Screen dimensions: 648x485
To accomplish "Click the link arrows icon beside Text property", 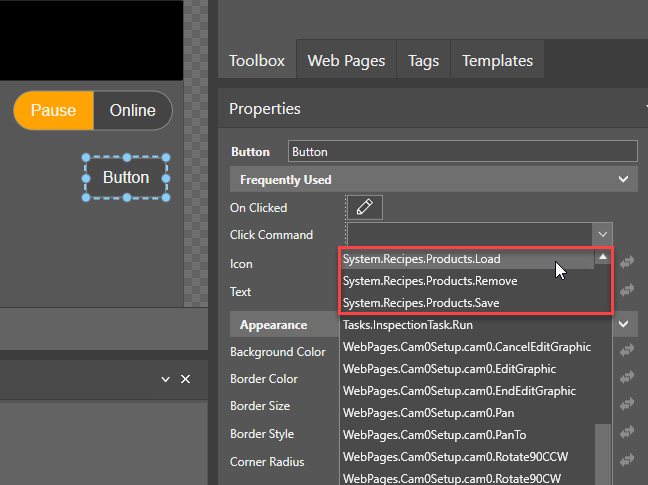I will 627,290.
